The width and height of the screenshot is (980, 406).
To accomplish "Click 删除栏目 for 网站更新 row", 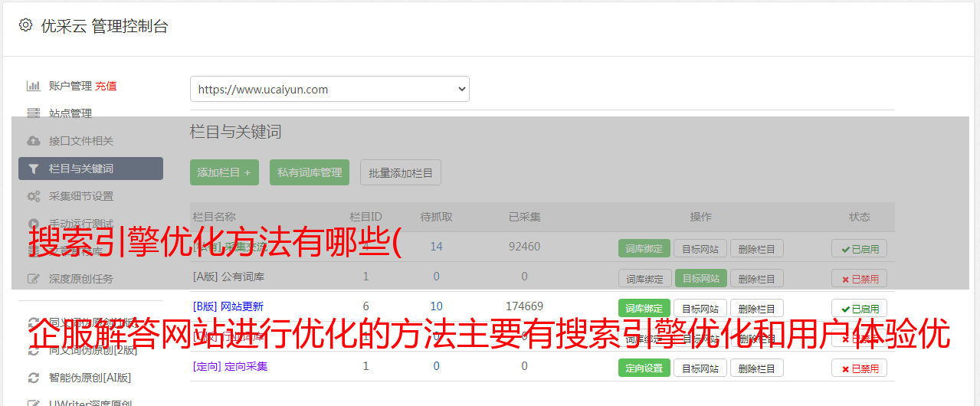I will 757,308.
